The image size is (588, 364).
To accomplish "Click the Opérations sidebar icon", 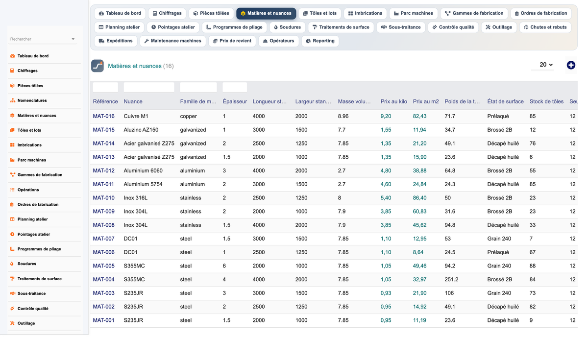I will pyautogui.click(x=12, y=190).
